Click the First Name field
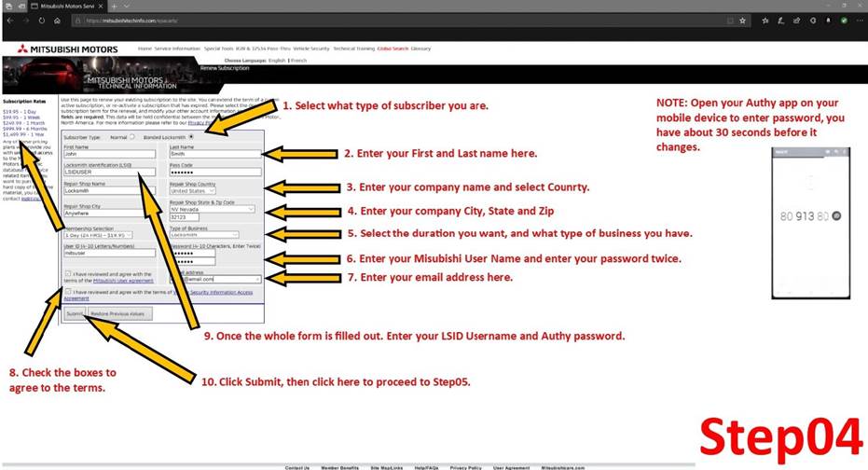868x470 pixels. tap(110, 154)
